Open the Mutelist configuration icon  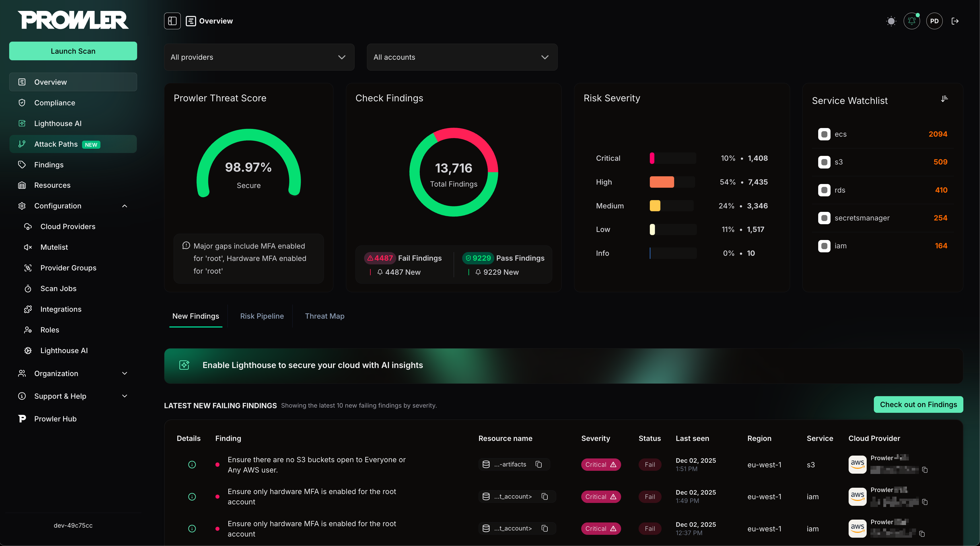28,247
